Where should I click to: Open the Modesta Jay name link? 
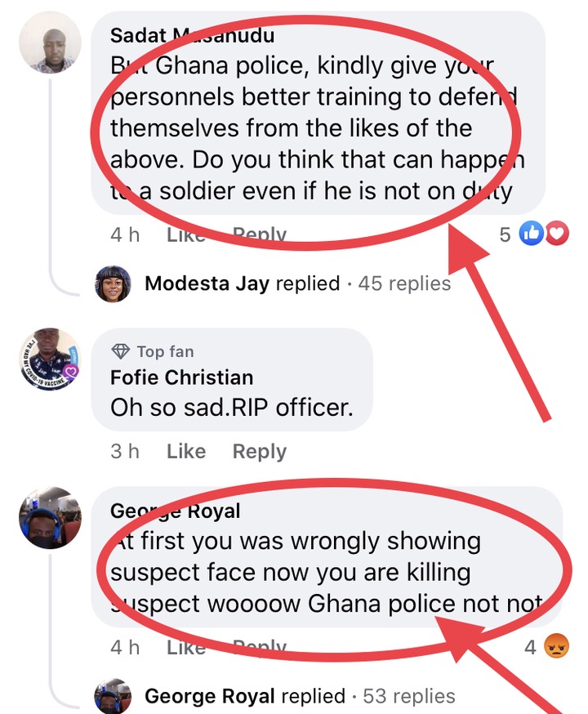[x=207, y=283]
